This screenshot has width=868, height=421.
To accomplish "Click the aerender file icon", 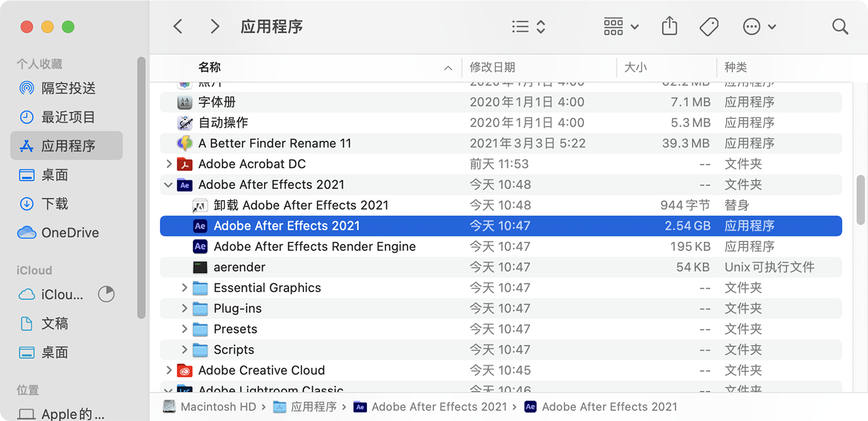I will (x=200, y=267).
